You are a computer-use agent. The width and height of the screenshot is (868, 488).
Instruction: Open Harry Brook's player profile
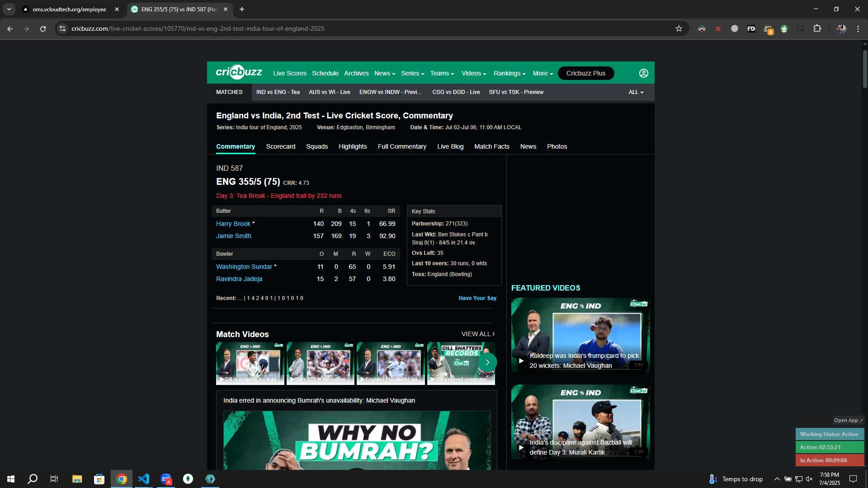point(233,224)
